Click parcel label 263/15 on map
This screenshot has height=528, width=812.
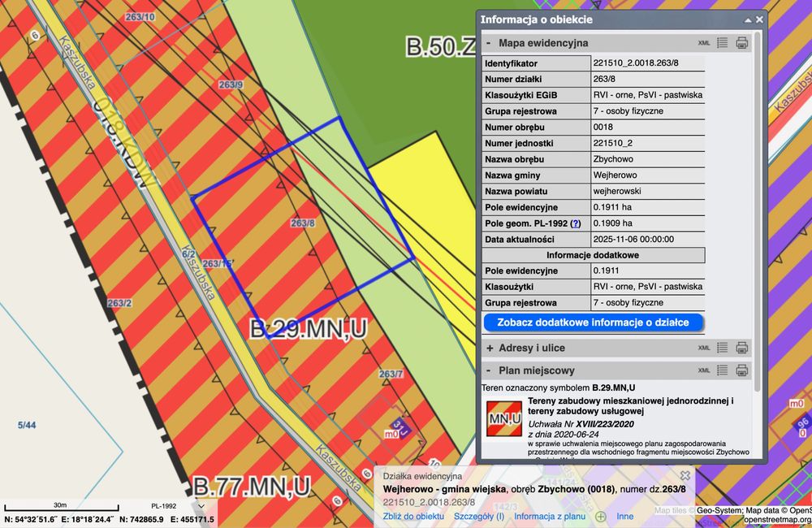click(217, 264)
